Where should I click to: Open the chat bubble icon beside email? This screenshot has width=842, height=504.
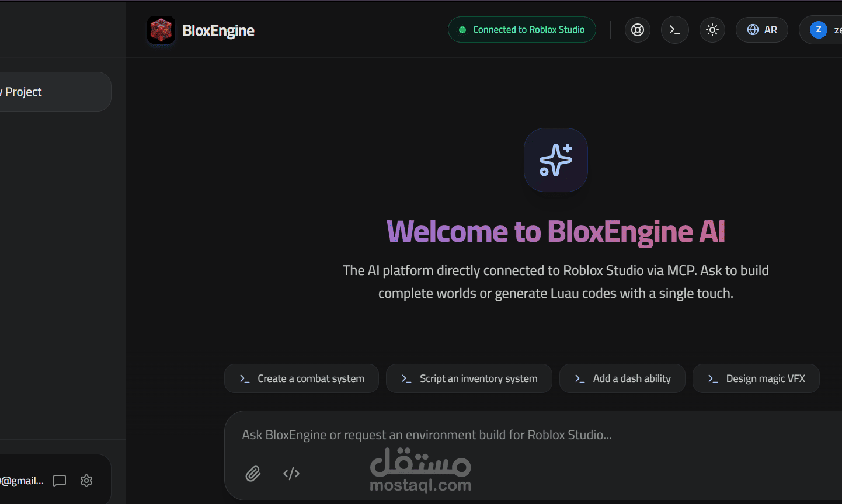pyautogui.click(x=60, y=481)
